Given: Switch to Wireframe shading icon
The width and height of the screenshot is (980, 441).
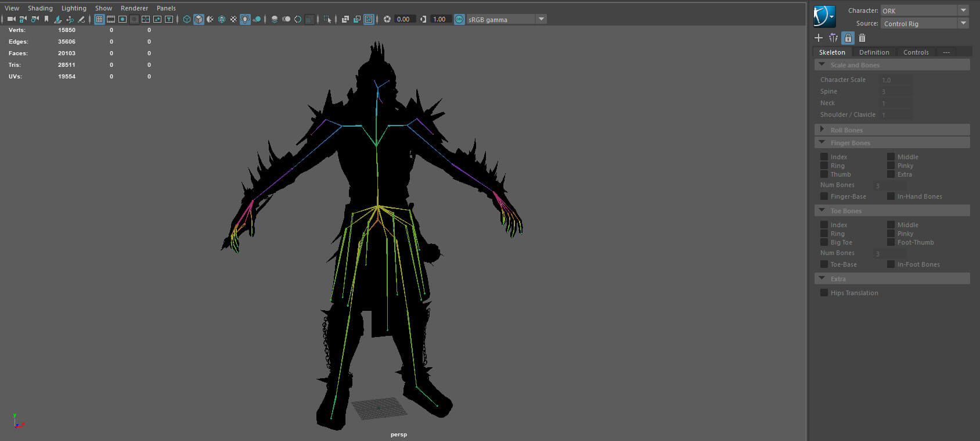Looking at the screenshot, I should coord(187,19).
